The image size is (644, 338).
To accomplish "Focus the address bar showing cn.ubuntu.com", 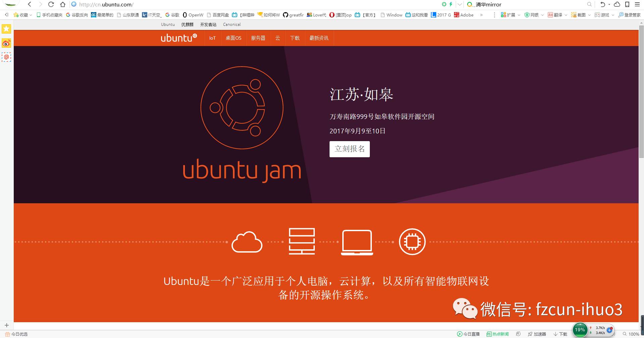I will pos(255,4).
